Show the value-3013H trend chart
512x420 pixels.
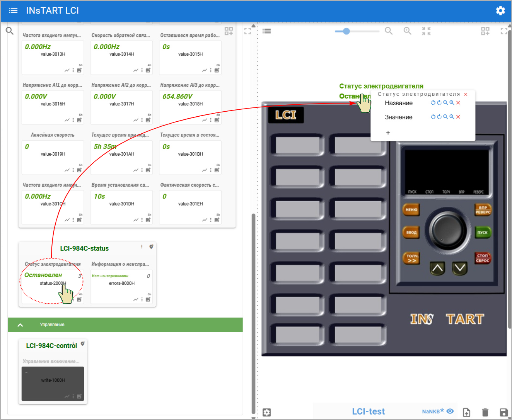[67, 70]
